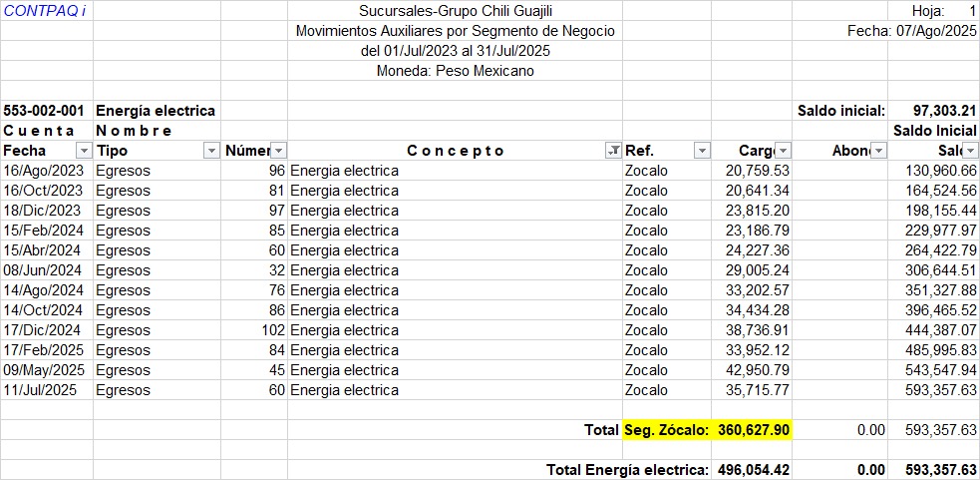Screen dimensions: 980x480
Task: Click the active filter icon on Concepto
Action: [612, 151]
